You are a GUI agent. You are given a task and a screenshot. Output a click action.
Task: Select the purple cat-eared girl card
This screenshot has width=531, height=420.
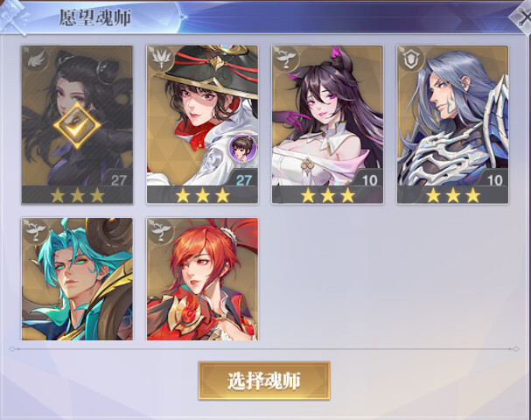(327, 124)
